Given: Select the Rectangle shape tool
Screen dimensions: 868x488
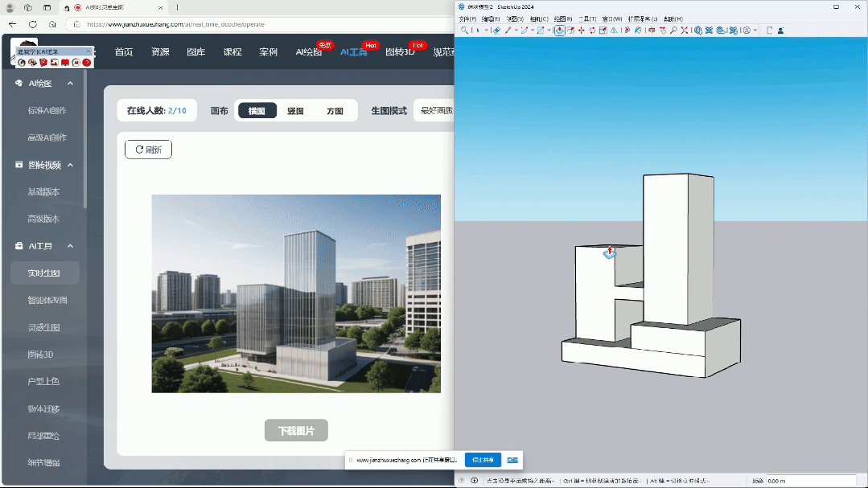Looking at the screenshot, I should [x=541, y=31].
